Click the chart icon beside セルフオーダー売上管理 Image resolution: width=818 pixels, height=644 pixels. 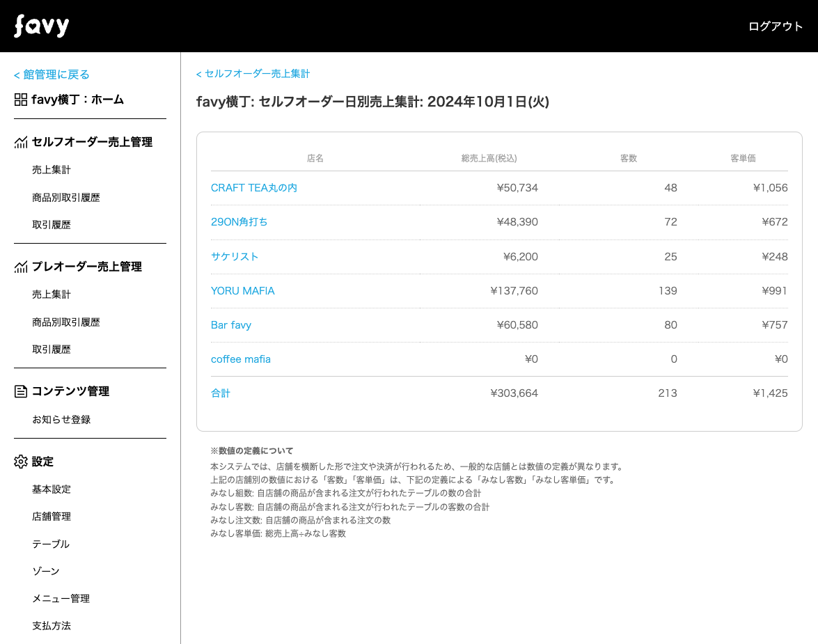coord(21,142)
